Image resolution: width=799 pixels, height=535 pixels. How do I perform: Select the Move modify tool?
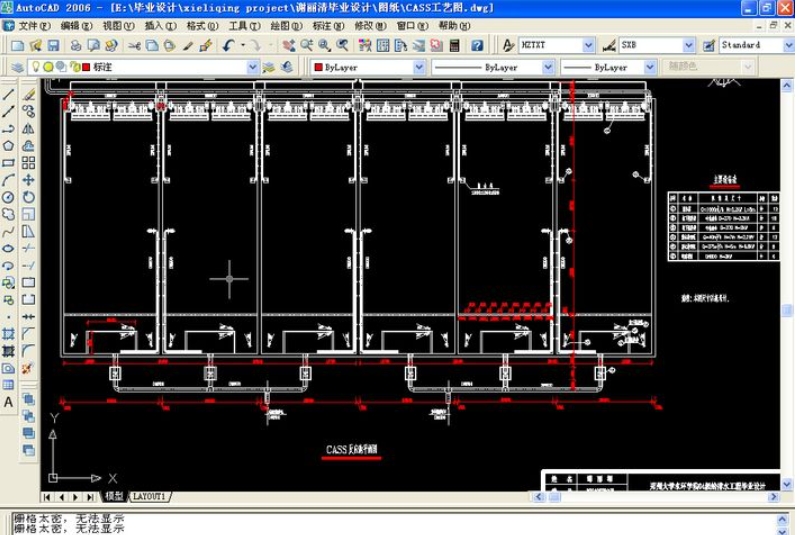28,180
